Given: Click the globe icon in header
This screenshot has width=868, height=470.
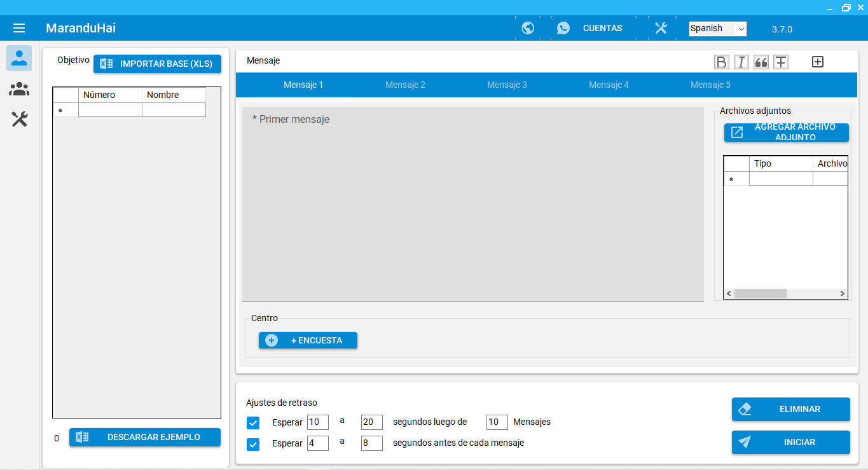Looking at the screenshot, I should 527,28.
